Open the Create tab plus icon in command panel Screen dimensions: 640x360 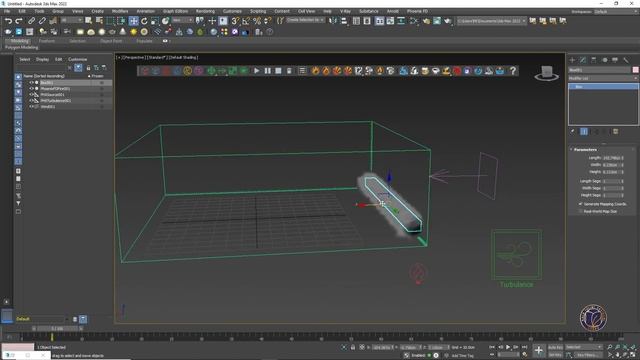[572, 60]
